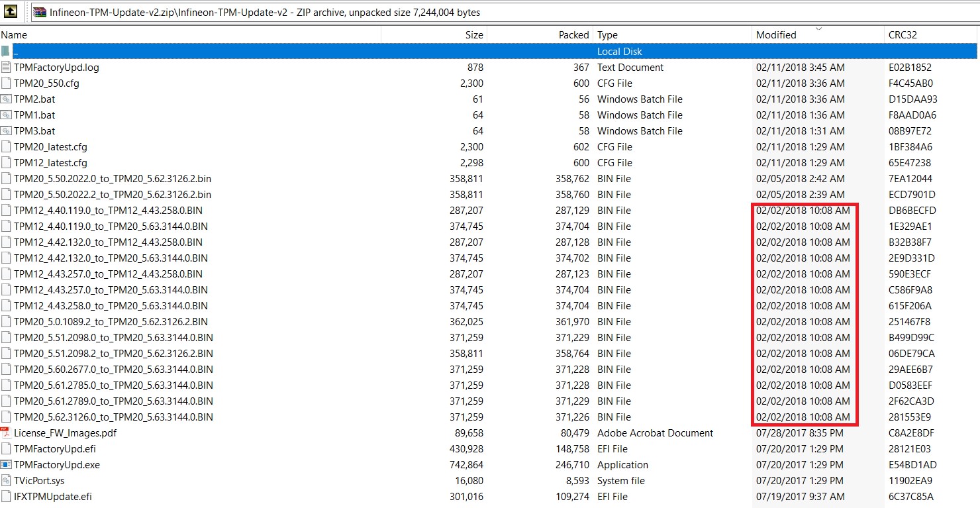Click packed value 80,479 of License PDF
980x508 pixels.
coord(573,433)
